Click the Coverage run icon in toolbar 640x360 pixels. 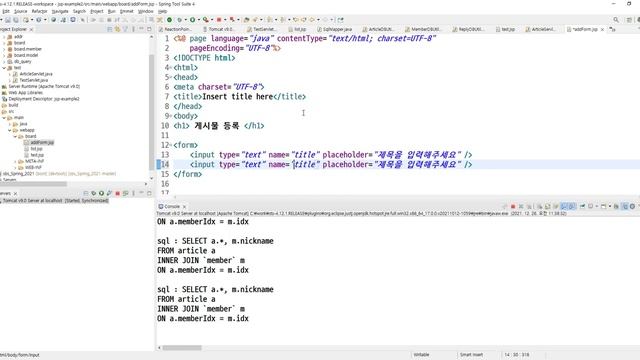pyautogui.click(x=205, y=20)
